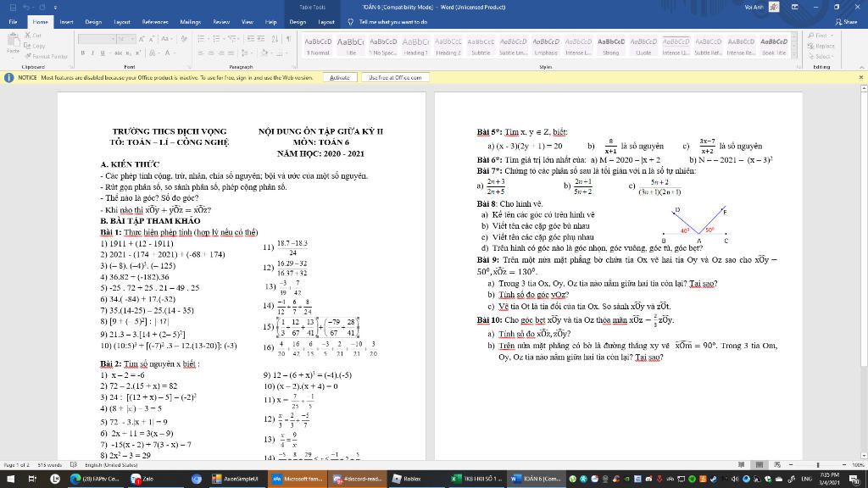Click the Increase Indent icon

(x=261, y=39)
